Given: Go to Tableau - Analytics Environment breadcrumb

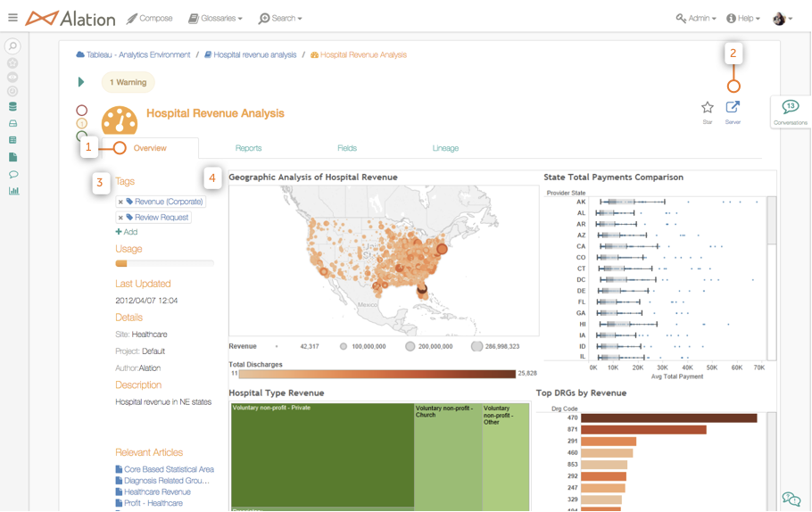Looking at the screenshot, I should click(x=133, y=54).
